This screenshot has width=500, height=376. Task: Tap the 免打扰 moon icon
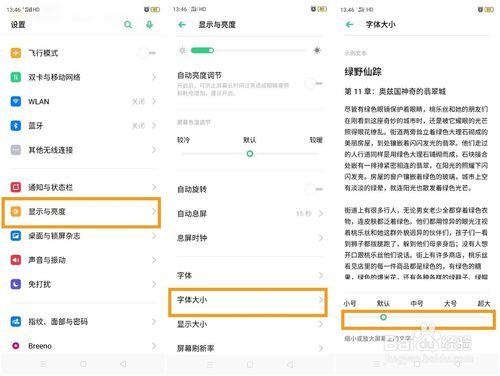tap(16, 284)
